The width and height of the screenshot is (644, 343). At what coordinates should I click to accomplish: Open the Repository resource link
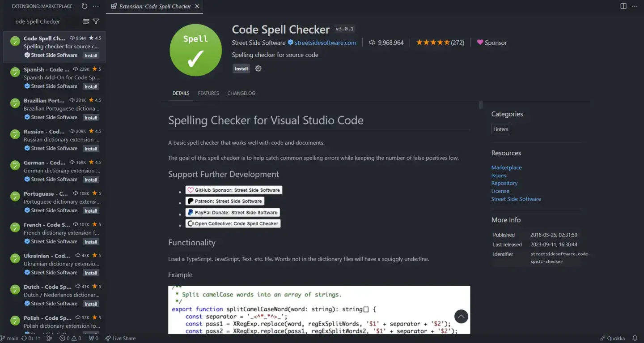coord(504,183)
